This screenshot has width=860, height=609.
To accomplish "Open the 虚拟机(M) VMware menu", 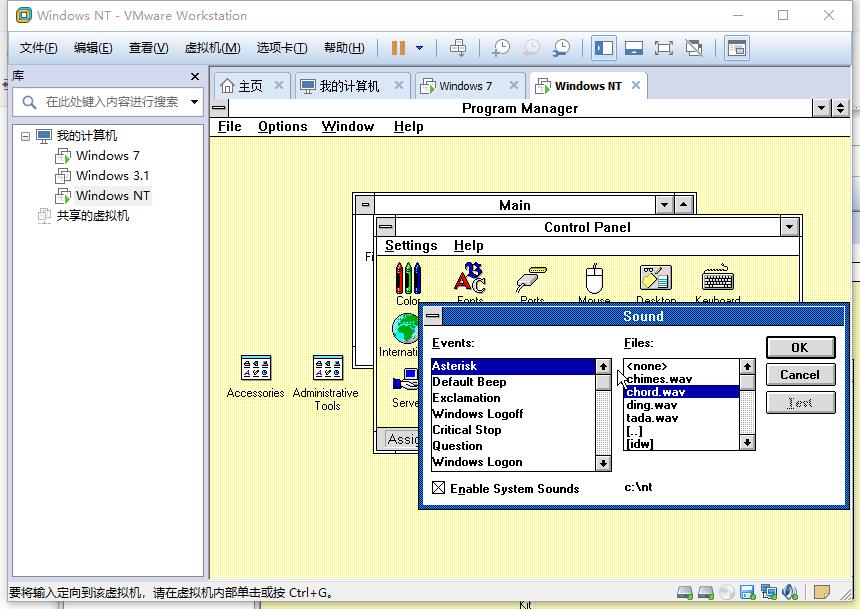I will tap(212, 48).
